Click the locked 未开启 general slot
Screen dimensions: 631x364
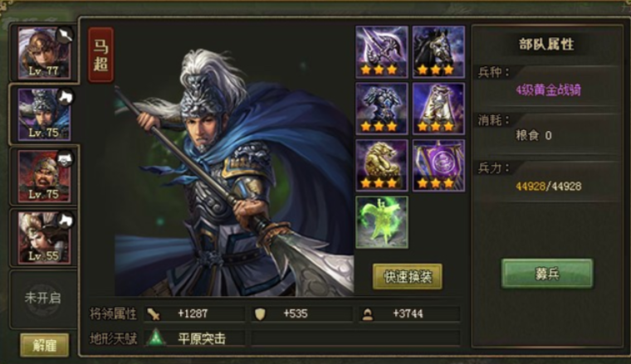point(42,298)
